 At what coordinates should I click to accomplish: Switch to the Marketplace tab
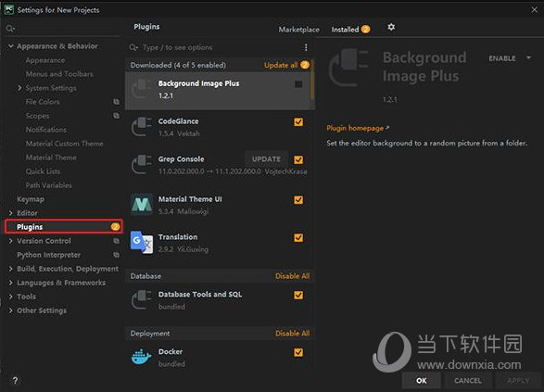pyautogui.click(x=298, y=30)
